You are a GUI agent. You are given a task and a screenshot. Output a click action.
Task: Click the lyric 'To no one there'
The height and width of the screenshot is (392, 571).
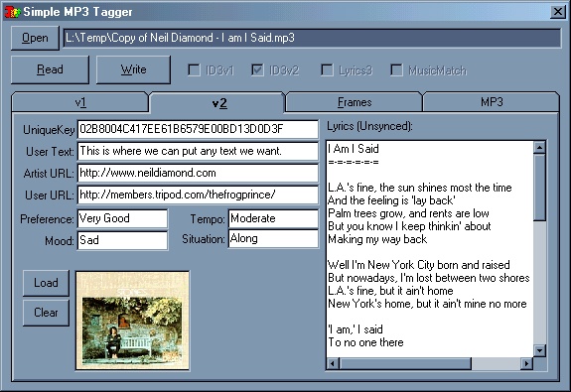365,342
